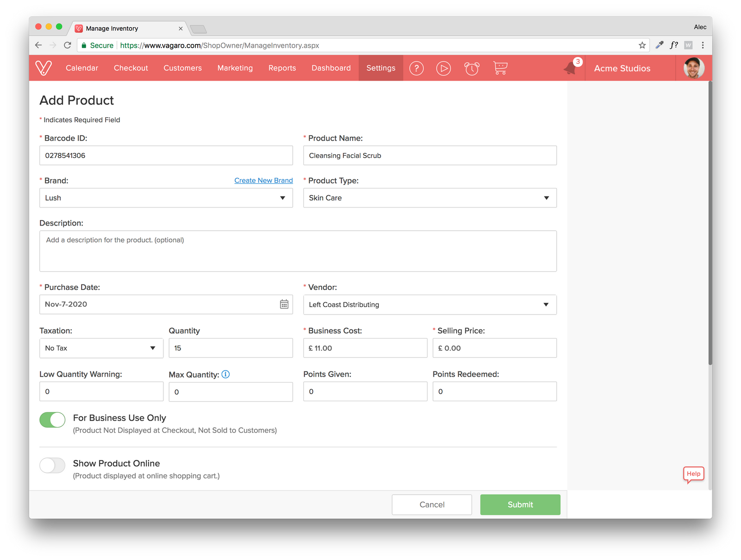Open the Reports menu
Viewport: 741px width, 560px height.
pyautogui.click(x=282, y=68)
